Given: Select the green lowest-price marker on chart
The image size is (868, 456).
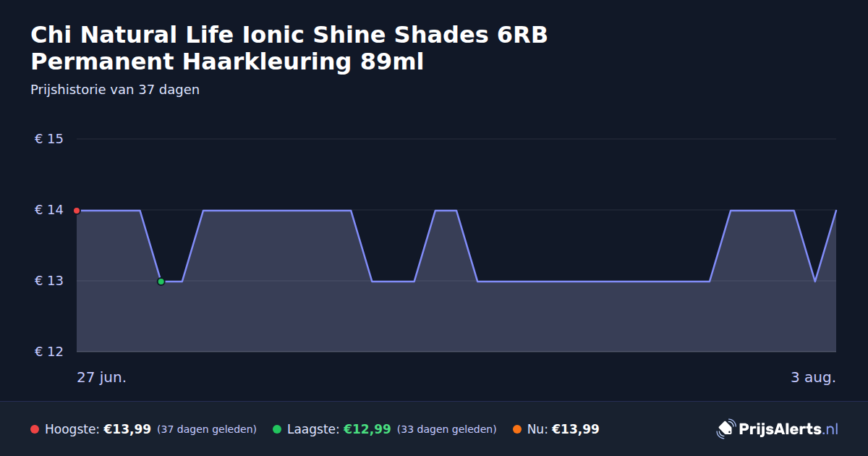Looking at the screenshot, I should point(161,282).
